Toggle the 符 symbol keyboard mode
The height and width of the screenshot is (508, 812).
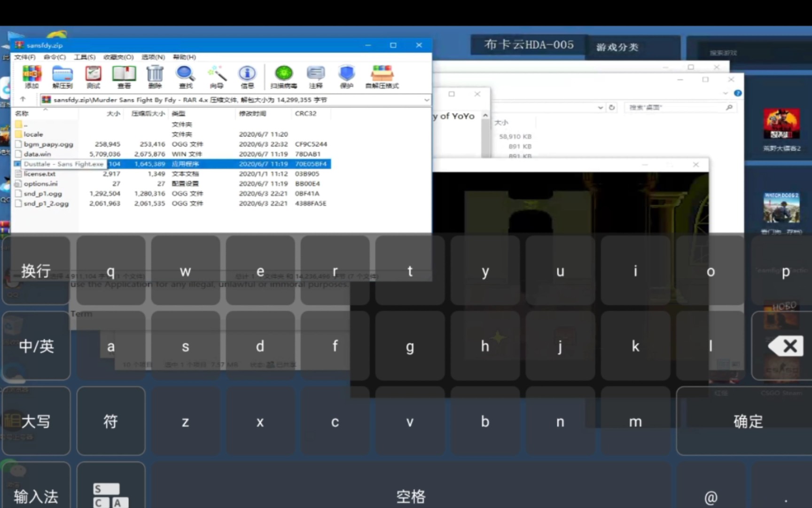click(x=110, y=421)
